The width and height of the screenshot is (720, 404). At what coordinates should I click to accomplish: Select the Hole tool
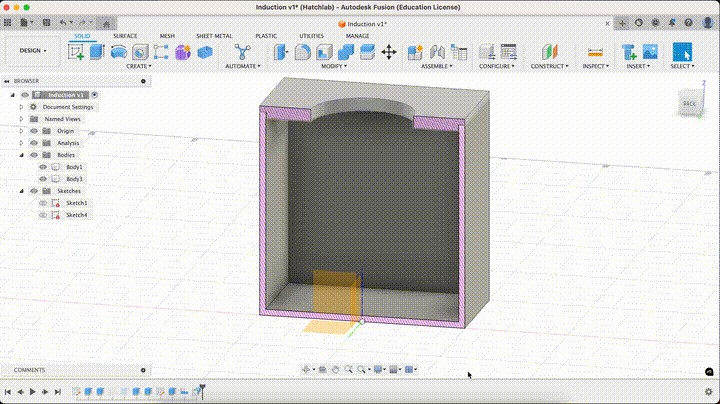click(140, 52)
